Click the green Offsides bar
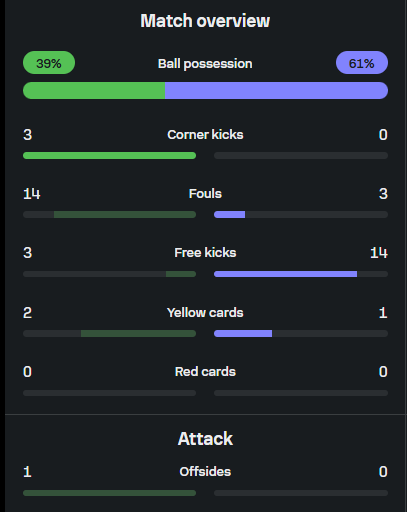This screenshot has width=407, height=512. click(x=109, y=493)
